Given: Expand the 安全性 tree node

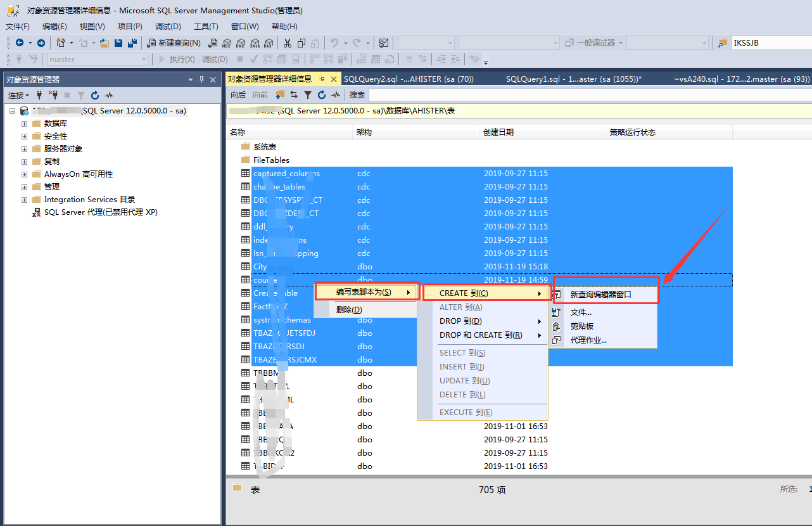Looking at the screenshot, I should [24, 136].
